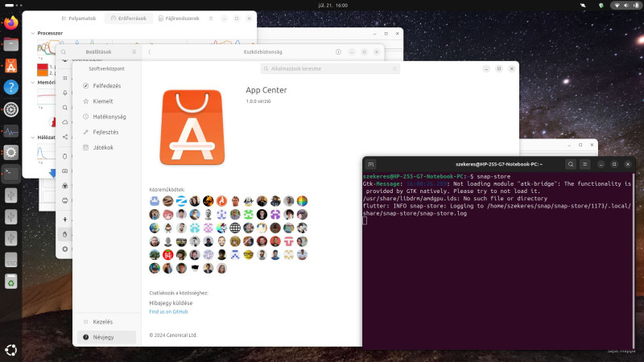This screenshot has width=644, height=362.
Task: Open the Files manager dock icon
Action: click(x=11, y=44)
